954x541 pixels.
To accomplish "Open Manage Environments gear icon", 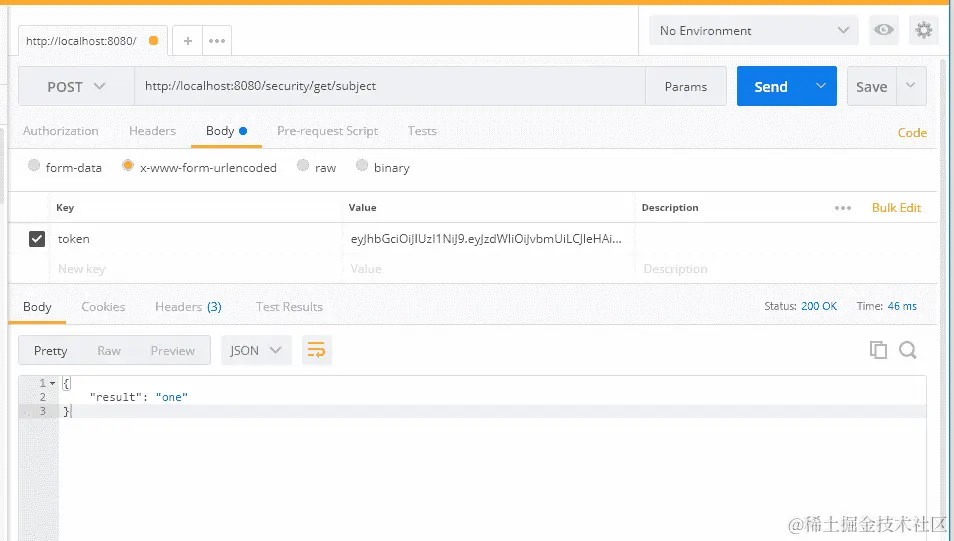I will [x=924, y=30].
